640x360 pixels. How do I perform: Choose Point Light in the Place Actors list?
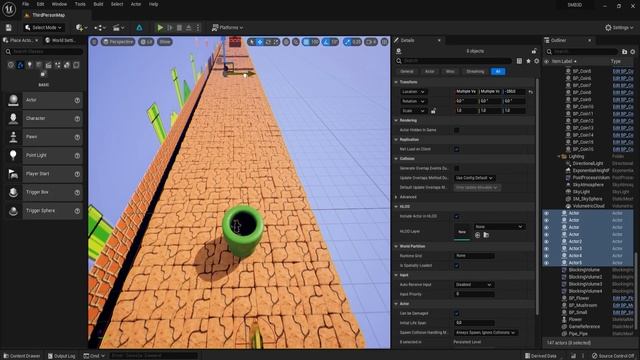click(x=44, y=156)
